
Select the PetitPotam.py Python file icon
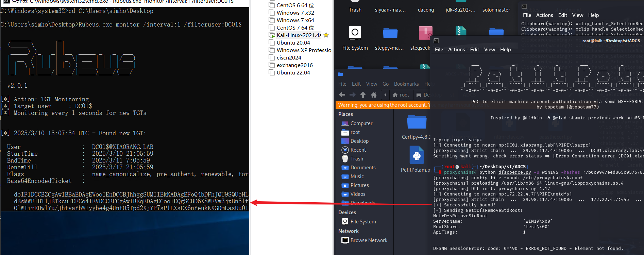pos(417,155)
